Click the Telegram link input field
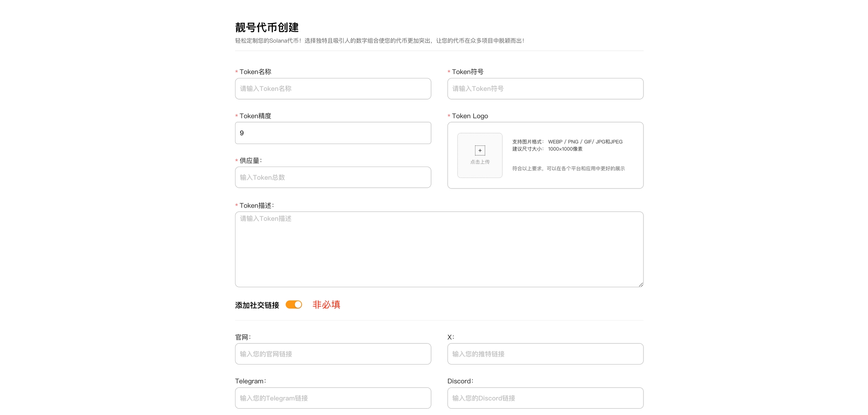 333,398
